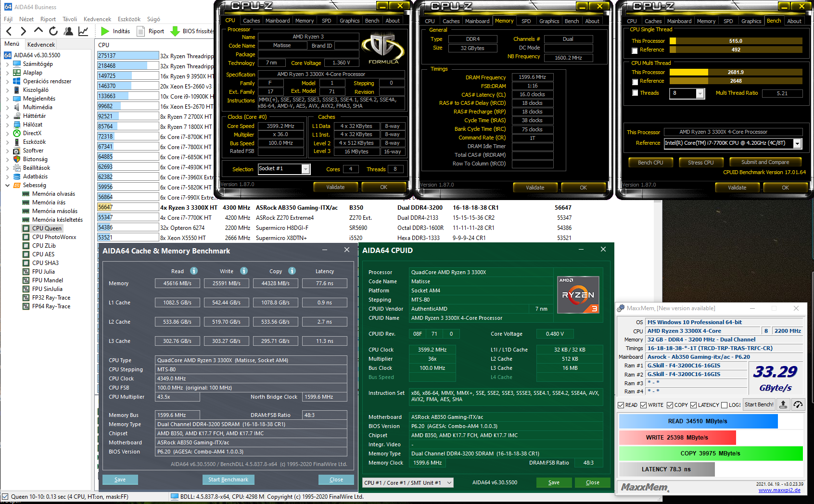The width and height of the screenshot is (814, 504).
Task: Switch to Caches tab in first CPU-Z window
Action: click(251, 21)
